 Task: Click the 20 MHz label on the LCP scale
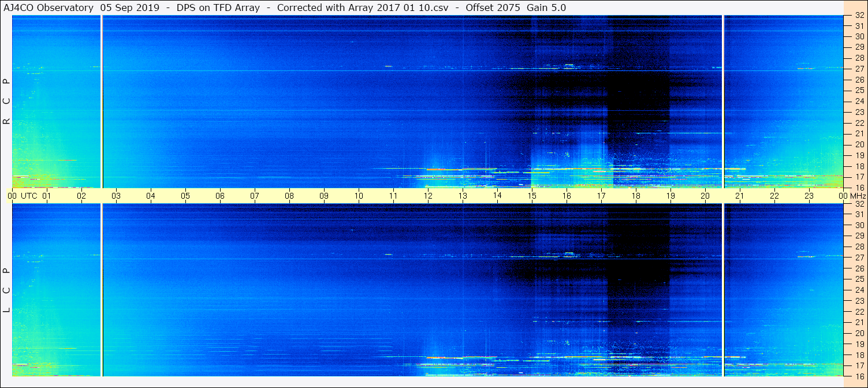[859, 333]
